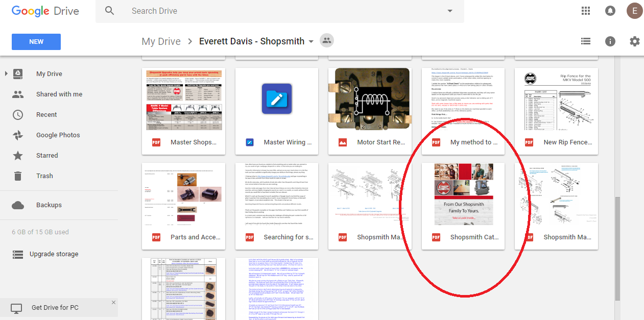Open the Starred section

(47, 156)
